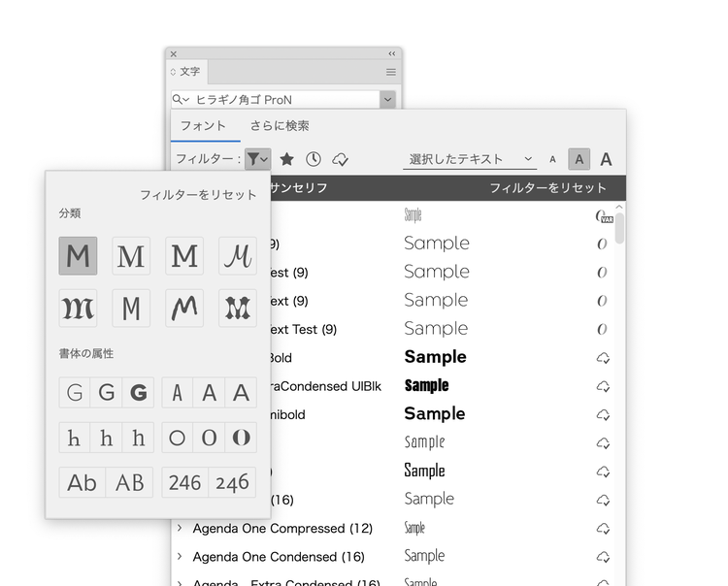Select the Character panel tab
Image resolution: width=728 pixels, height=586 pixels.
click(x=186, y=72)
